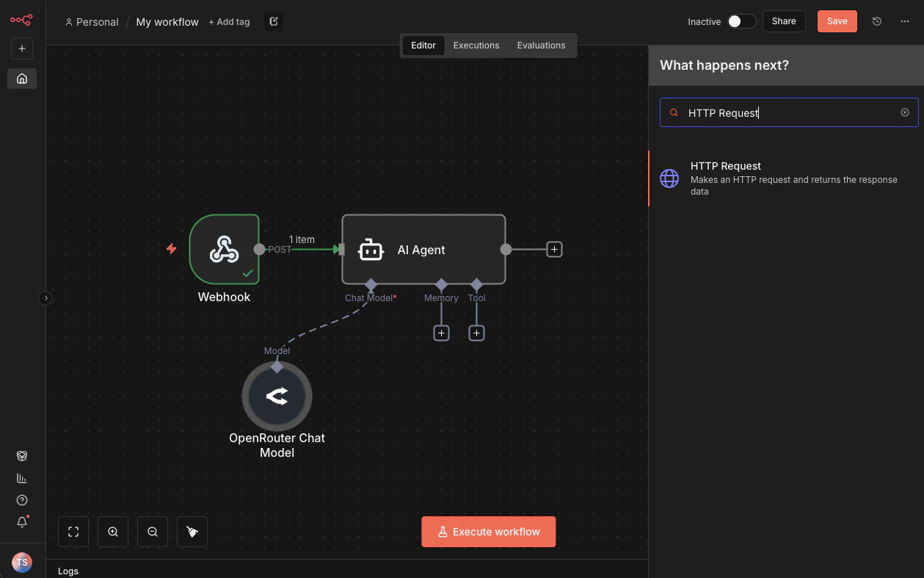The image size is (924, 578).
Task: Click the My workflow name
Action: [x=167, y=22]
